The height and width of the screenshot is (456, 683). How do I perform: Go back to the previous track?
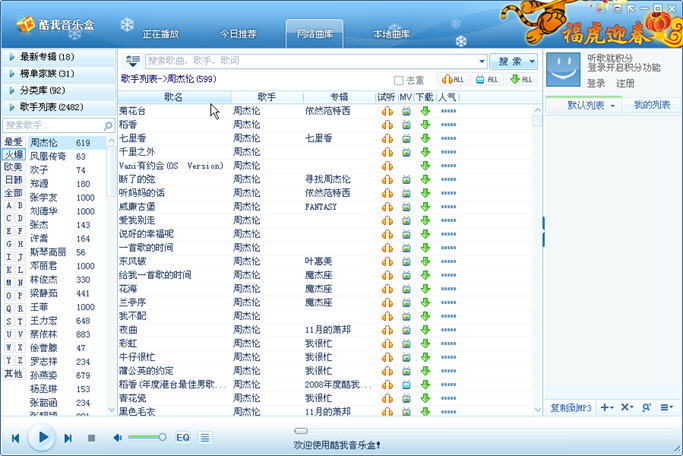(15, 438)
